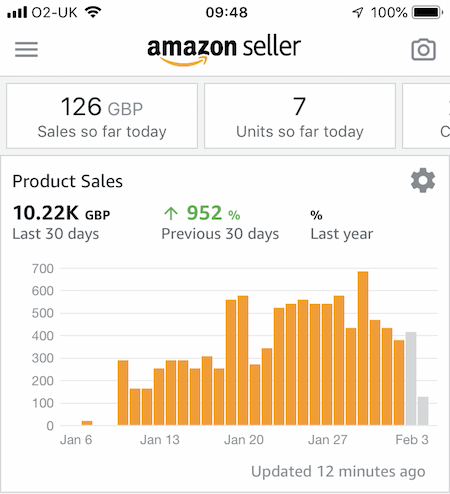Tap the green upward trend arrow
Viewport: 450px width, 494px height.
[x=171, y=213]
